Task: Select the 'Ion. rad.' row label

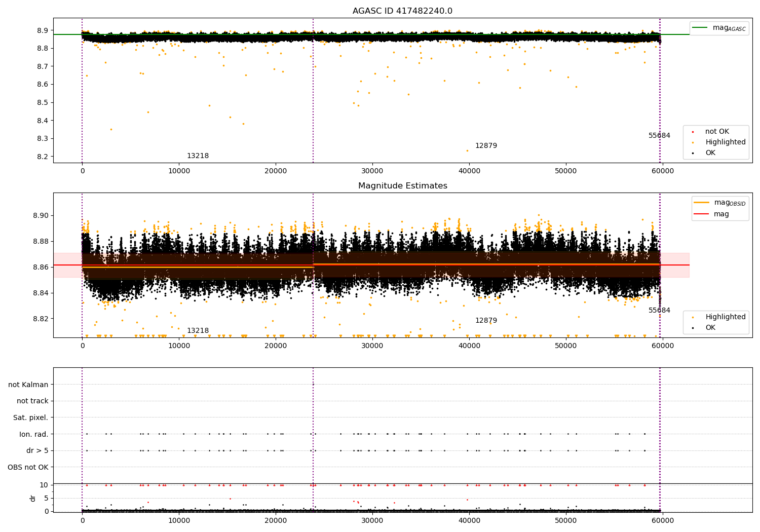Action: [x=34, y=434]
